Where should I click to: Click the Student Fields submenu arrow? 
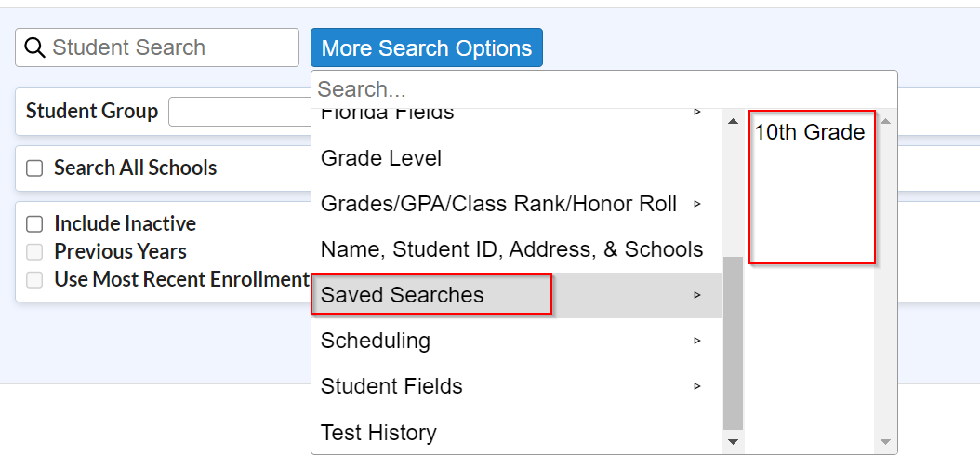697,386
